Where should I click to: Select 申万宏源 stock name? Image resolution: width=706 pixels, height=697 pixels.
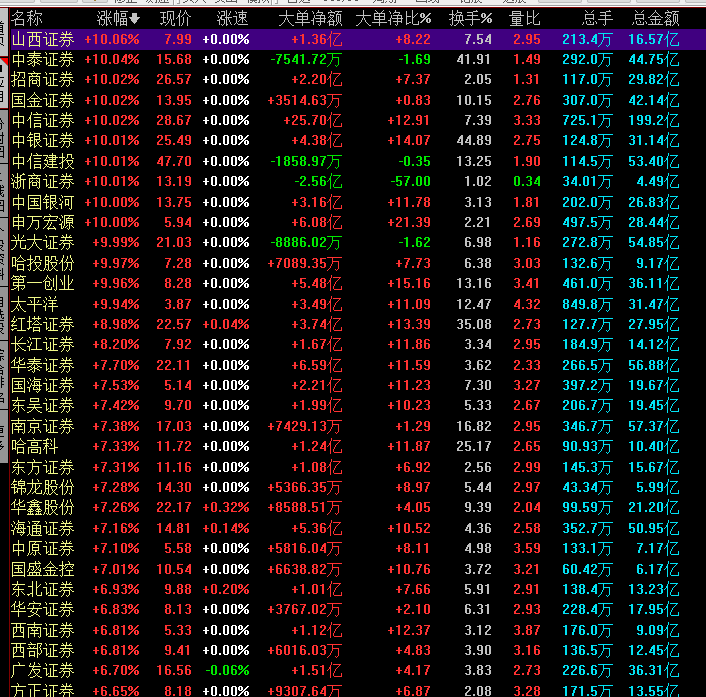(43, 222)
